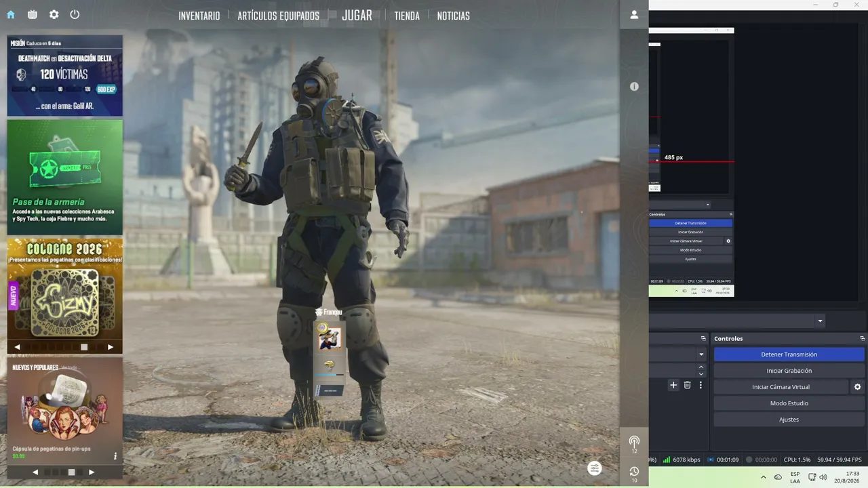Click the price $0.99 of the capsule
The width and height of the screenshot is (868, 488).
(19, 456)
